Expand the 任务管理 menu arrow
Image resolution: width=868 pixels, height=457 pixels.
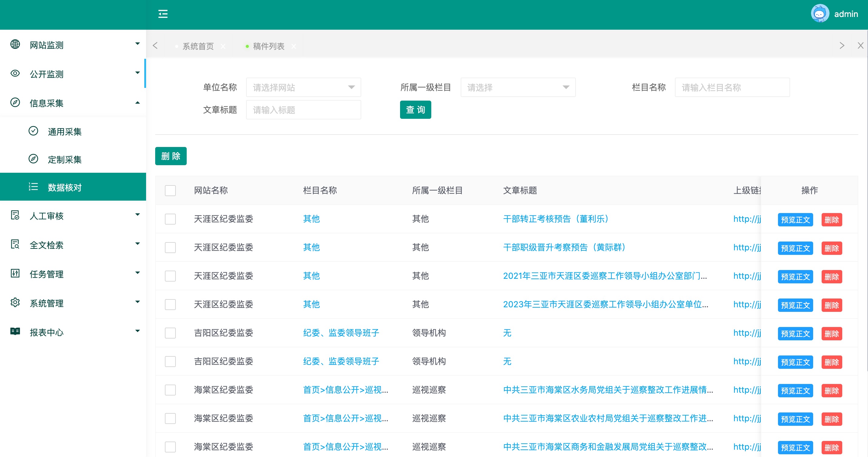[138, 273]
